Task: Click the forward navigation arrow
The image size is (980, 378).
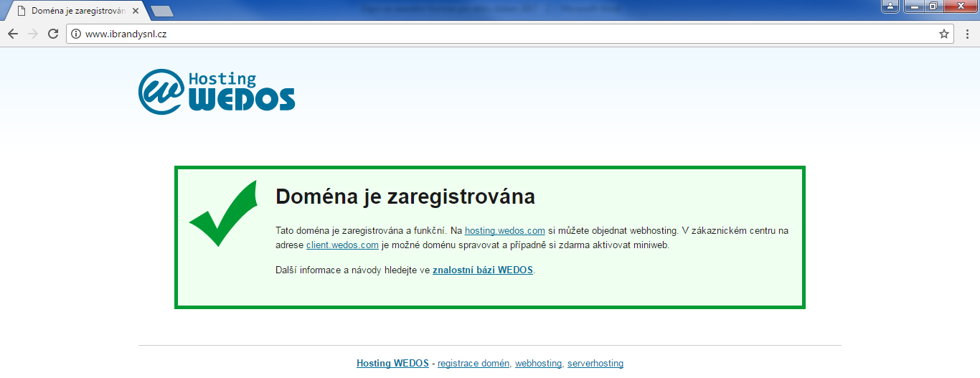Action: tap(32, 34)
